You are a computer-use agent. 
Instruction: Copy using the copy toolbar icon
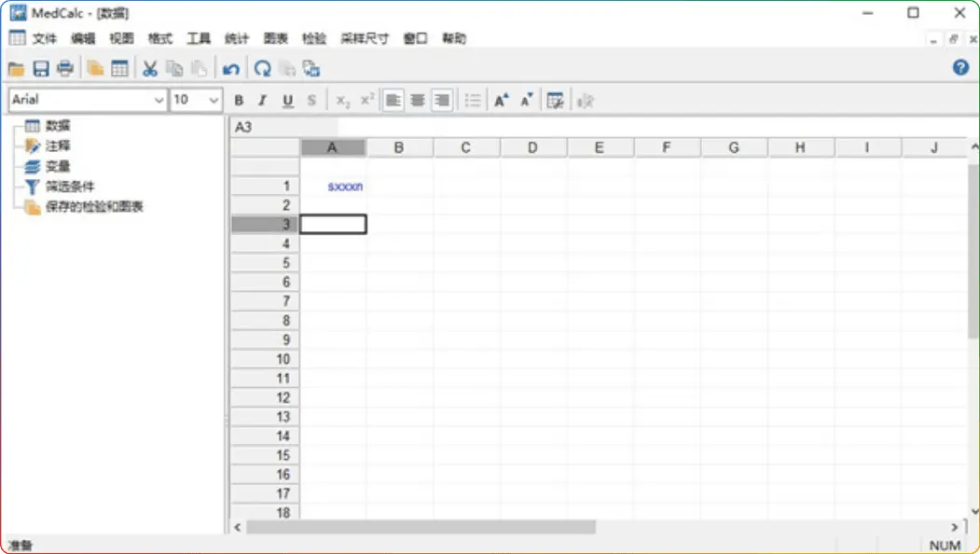[174, 68]
